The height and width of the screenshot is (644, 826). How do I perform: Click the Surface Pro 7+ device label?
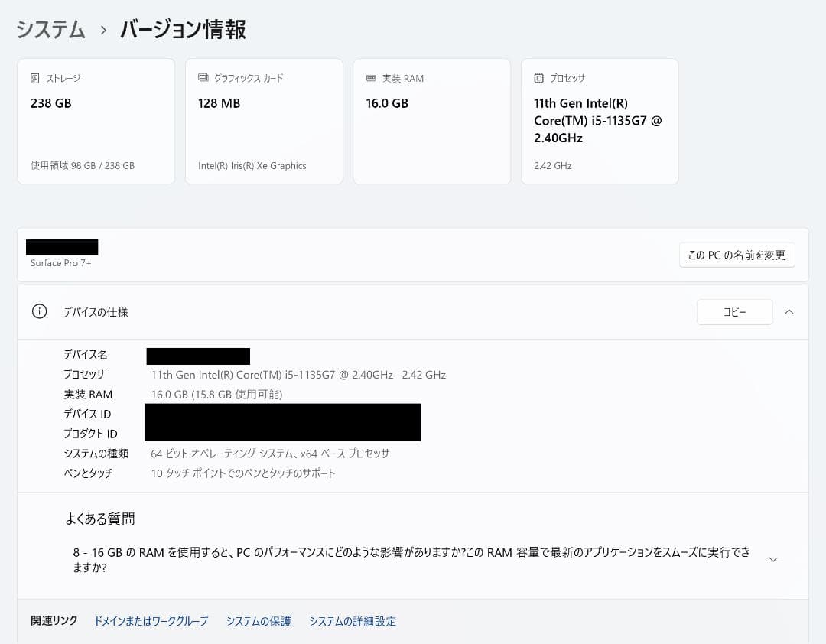[60, 263]
